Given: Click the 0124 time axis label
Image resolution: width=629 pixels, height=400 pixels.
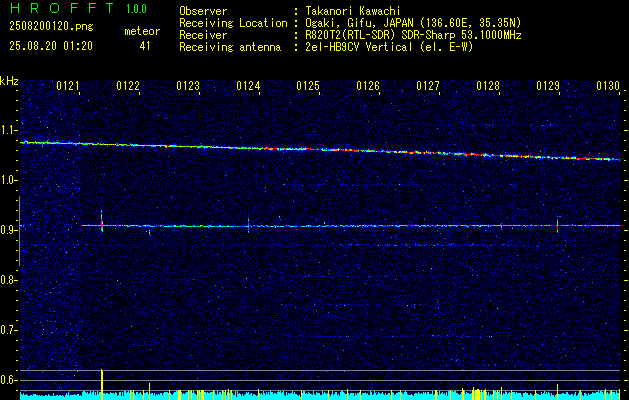Looking at the screenshot, I should tap(248, 86).
